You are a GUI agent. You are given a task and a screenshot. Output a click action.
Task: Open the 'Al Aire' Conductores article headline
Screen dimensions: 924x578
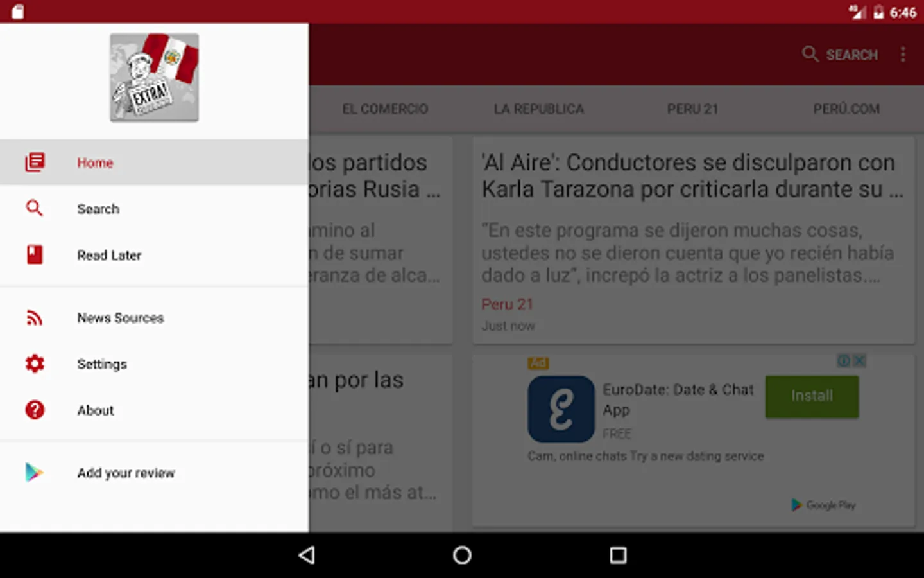692,176
